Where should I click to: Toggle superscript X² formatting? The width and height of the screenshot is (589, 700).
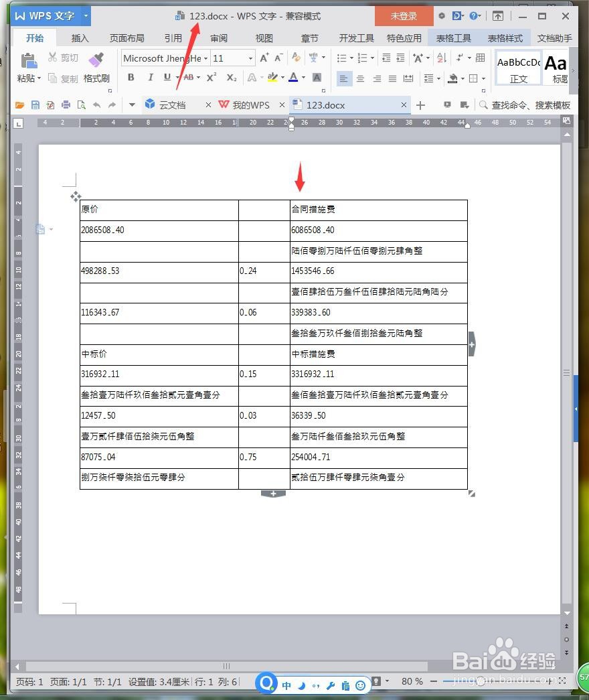point(212,77)
